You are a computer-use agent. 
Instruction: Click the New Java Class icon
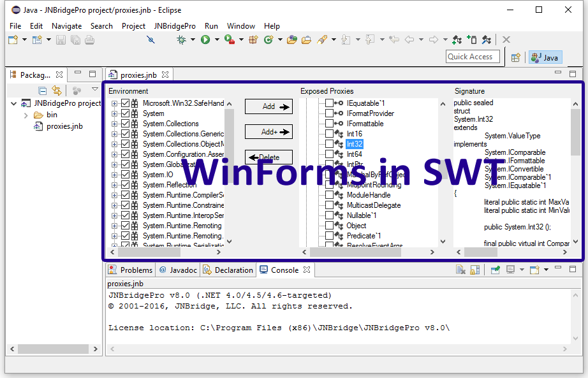tap(268, 40)
